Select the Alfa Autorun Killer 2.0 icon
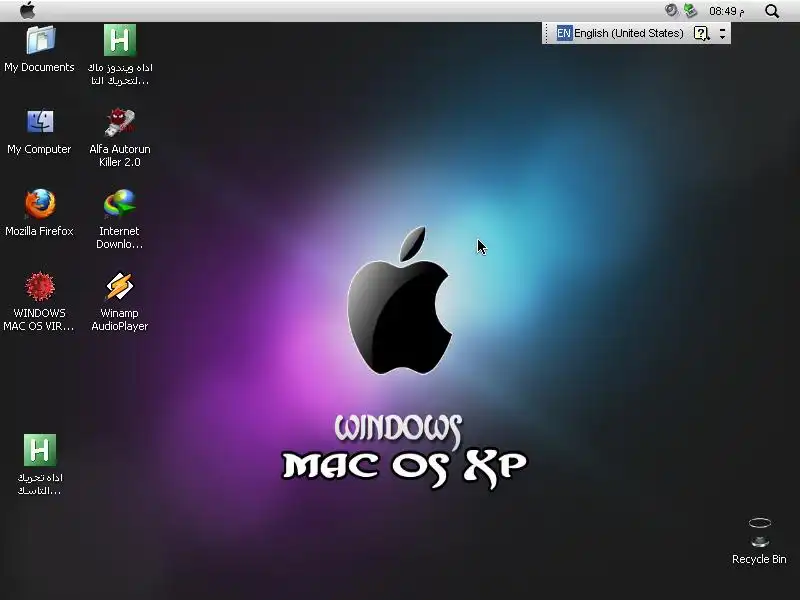The width and height of the screenshot is (800, 600). click(x=119, y=122)
